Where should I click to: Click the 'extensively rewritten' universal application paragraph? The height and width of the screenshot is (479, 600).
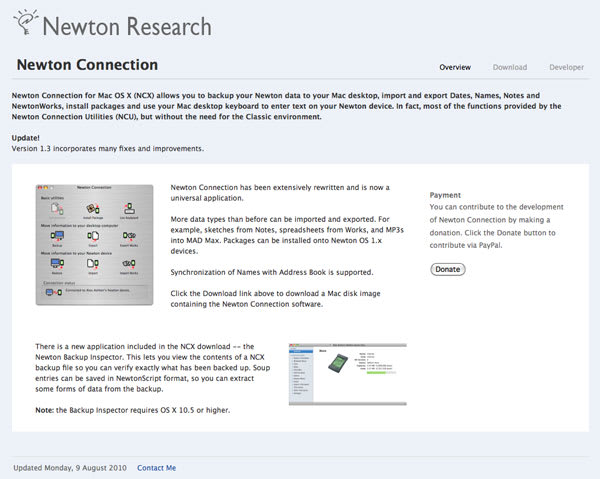click(x=280, y=193)
